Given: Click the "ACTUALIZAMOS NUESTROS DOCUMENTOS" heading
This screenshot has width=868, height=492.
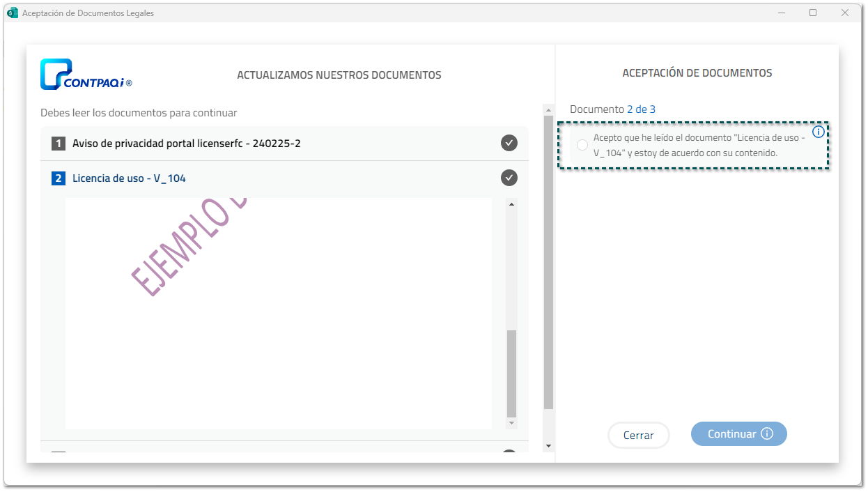Looking at the screenshot, I should pos(339,75).
